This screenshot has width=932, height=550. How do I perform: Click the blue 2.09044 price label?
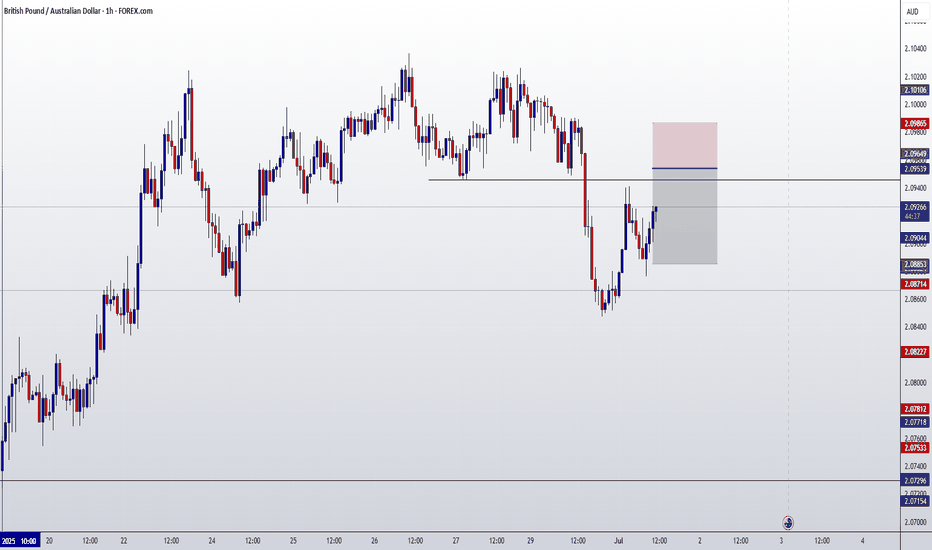click(915, 238)
